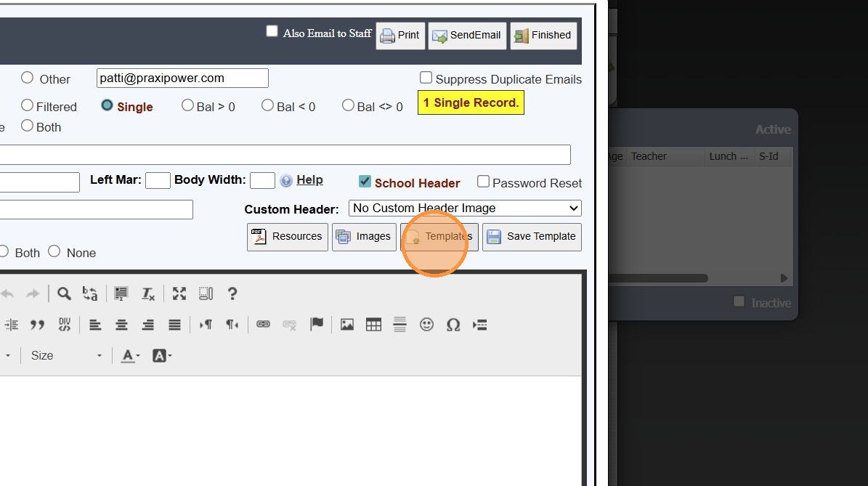The height and width of the screenshot is (486, 868).
Task: Click the Undo arrow in editor toolbar
Action: click(x=7, y=294)
